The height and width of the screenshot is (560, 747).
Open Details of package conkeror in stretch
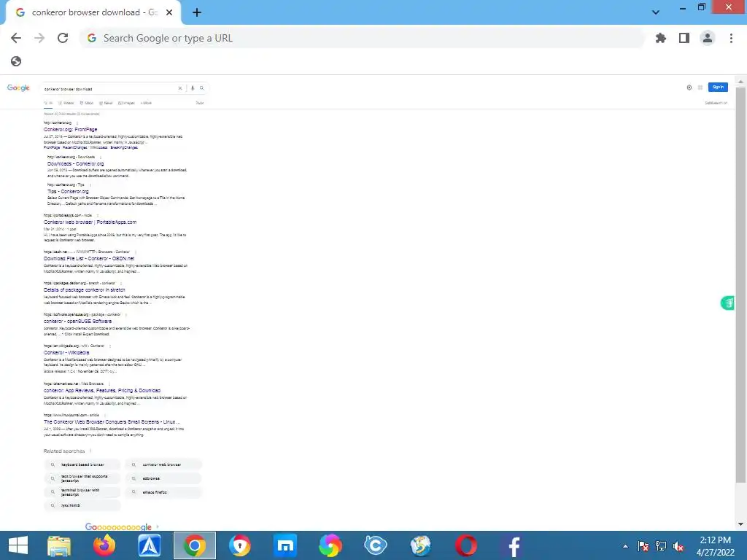pyautogui.click(x=85, y=289)
